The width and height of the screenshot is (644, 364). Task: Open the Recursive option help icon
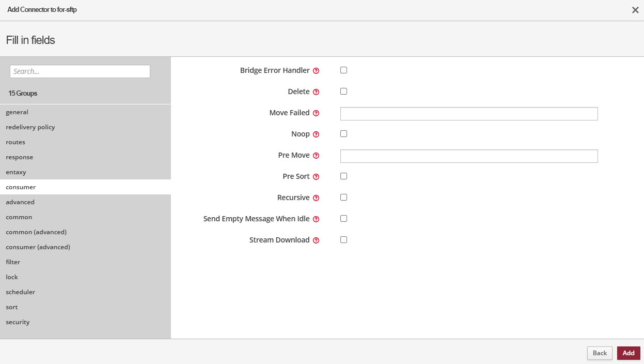pyautogui.click(x=316, y=198)
